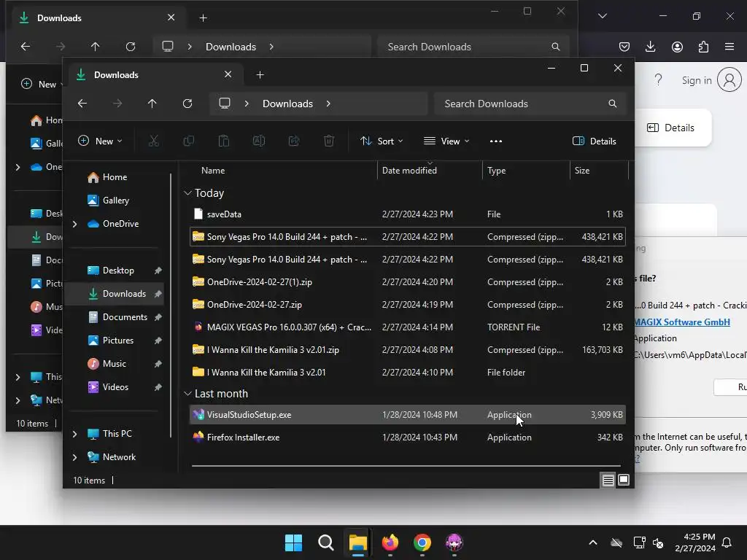Click the Firefox account avatar icon in browser toolbar

tap(677, 47)
